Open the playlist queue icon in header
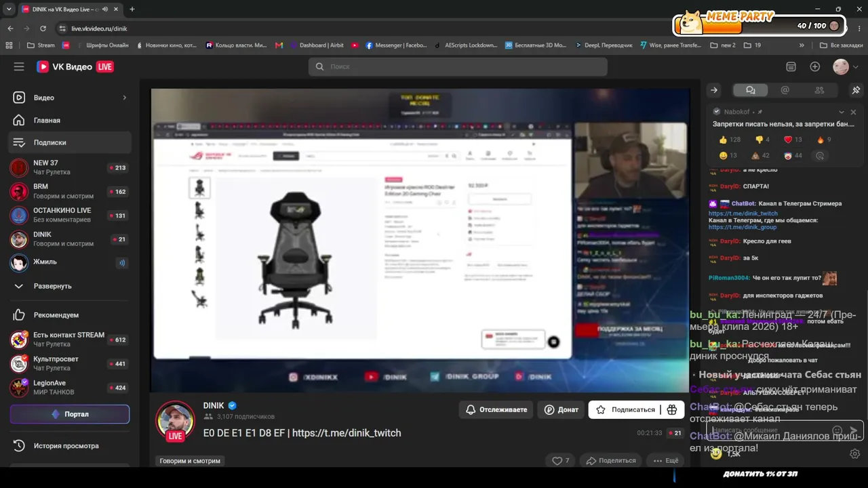This screenshot has width=868, height=488. pos(791,66)
